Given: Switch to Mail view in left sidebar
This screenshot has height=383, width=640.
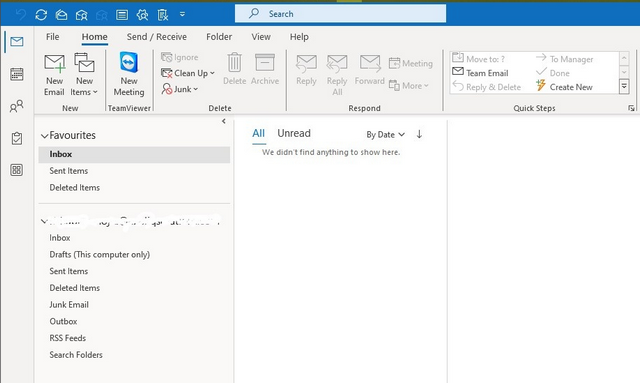Looking at the screenshot, I should coord(17,41).
